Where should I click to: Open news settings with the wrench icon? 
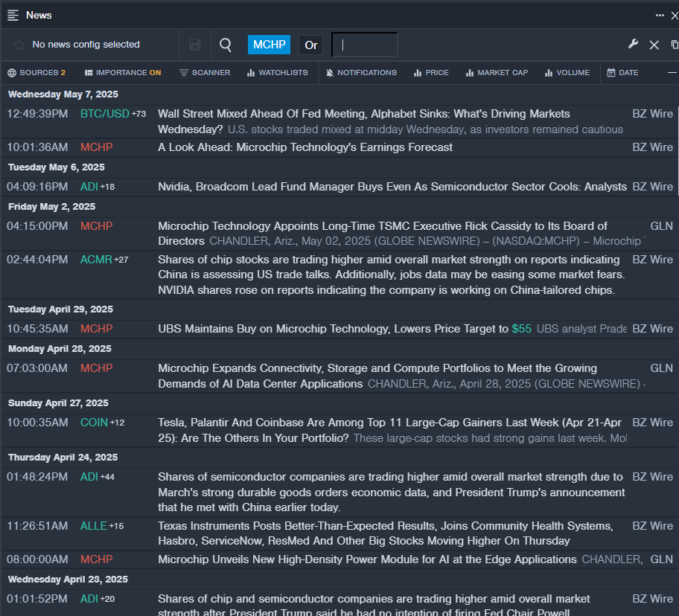(x=633, y=44)
